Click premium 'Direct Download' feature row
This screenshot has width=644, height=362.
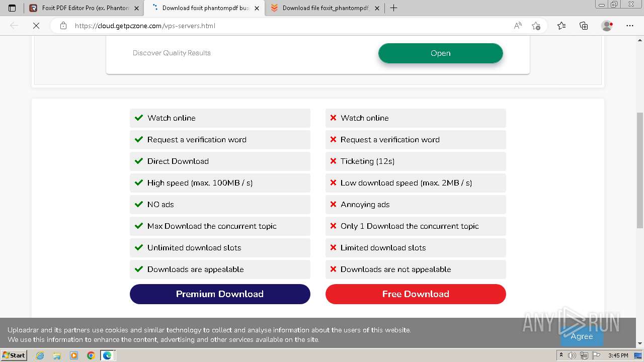[220, 161]
